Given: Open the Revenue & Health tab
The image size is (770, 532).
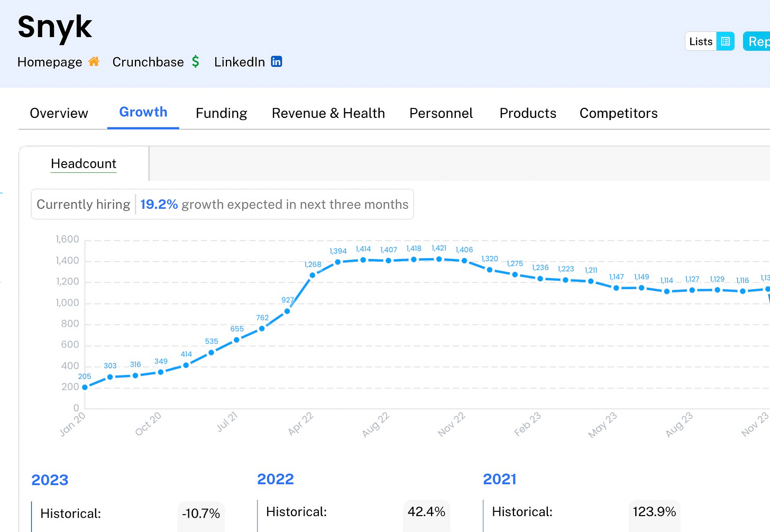Looking at the screenshot, I should [x=328, y=113].
